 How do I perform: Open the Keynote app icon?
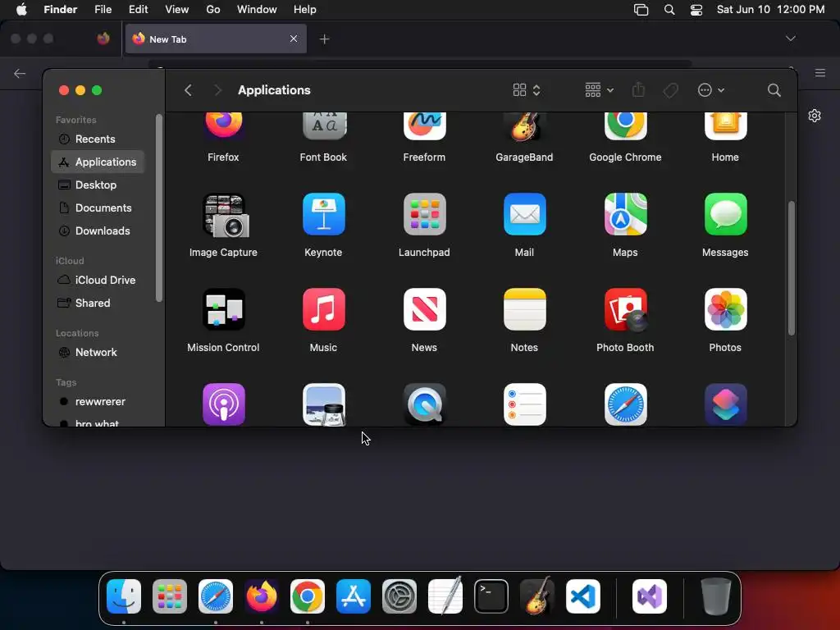click(x=323, y=214)
